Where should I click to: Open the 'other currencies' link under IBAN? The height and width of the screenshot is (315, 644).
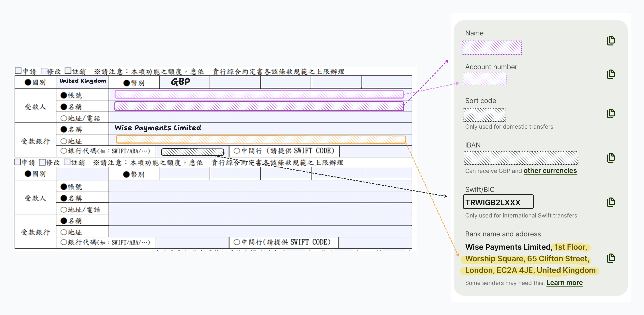click(550, 171)
